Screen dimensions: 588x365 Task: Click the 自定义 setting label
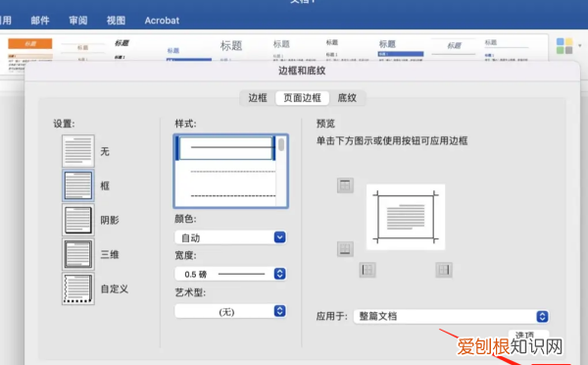(115, 288)
